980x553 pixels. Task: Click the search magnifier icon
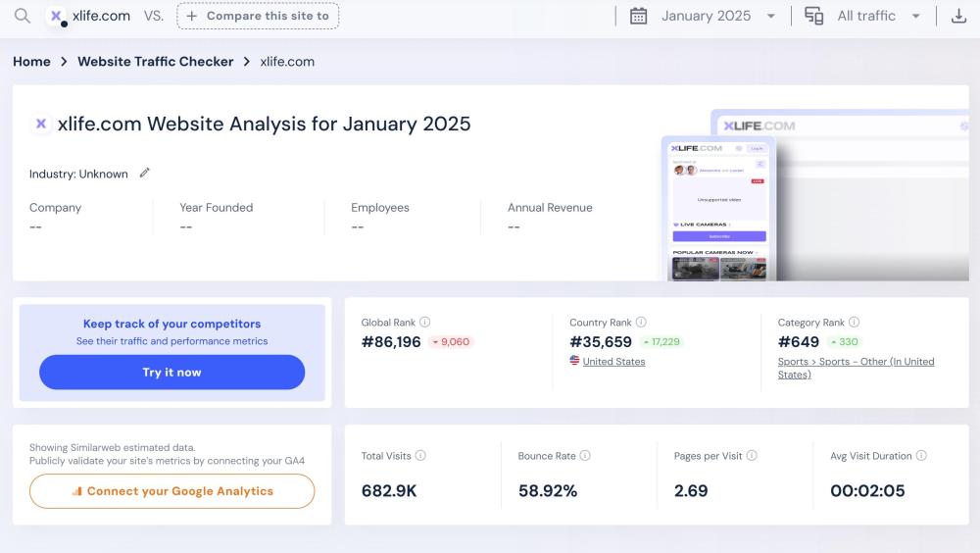[22, 16]
